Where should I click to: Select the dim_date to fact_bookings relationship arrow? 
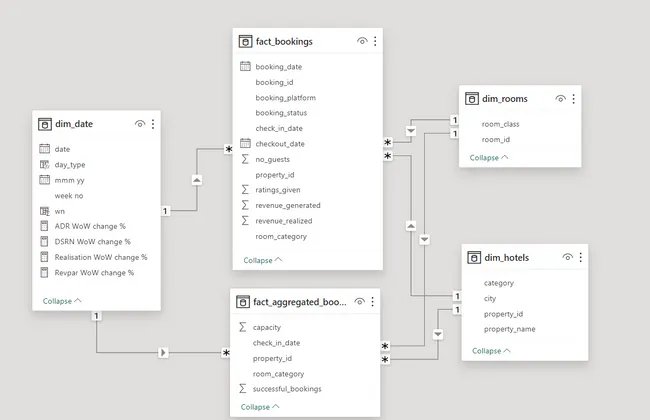pyautogui.click(x=197, y=180)
